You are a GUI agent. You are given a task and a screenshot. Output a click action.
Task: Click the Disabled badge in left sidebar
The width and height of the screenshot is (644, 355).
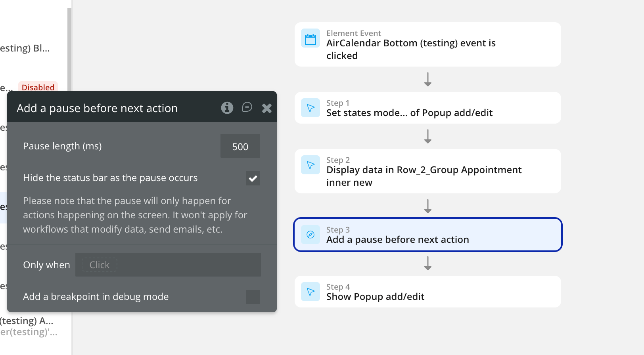(38, 87)
